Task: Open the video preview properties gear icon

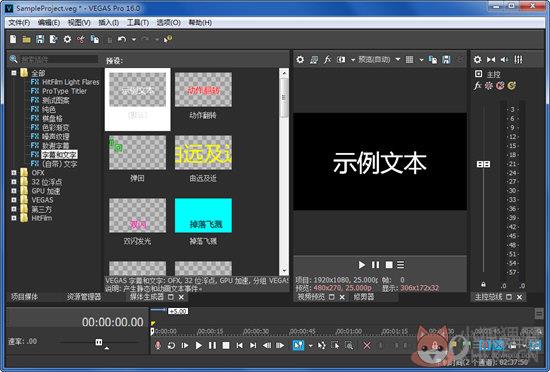Action: pyautogui.click(x=300, y=60)
